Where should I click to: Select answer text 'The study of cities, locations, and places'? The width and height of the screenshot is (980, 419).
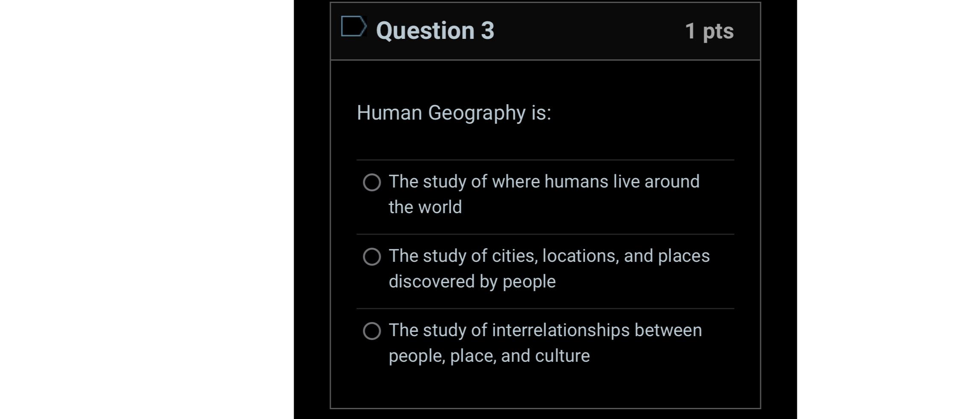coord(549,256)
